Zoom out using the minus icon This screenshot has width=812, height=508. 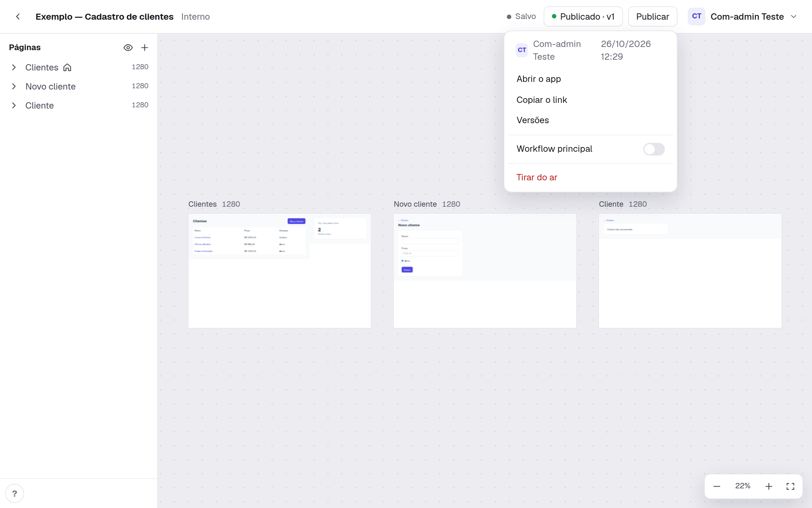(717, 486)
